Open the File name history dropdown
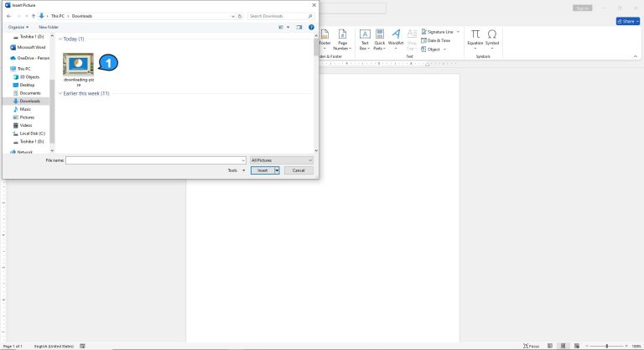 243,160
